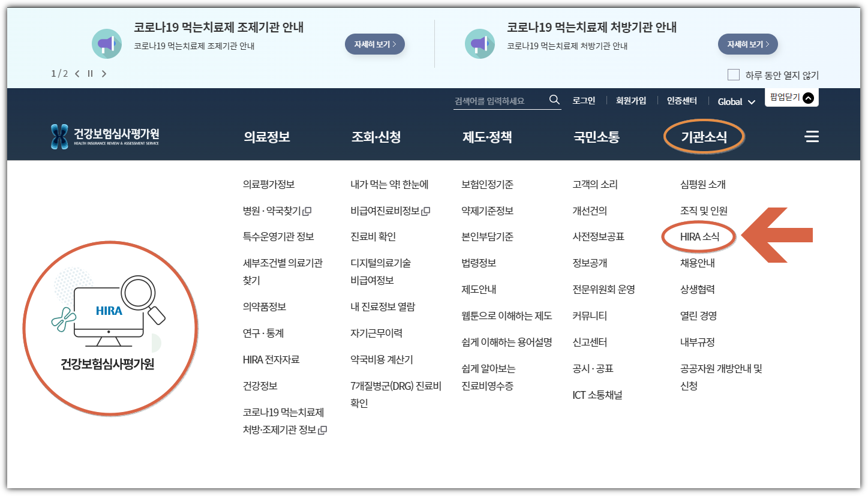
Task: Open 고객의 소리 submenu item
Action: pyautogui.click(x=595, y=185)
